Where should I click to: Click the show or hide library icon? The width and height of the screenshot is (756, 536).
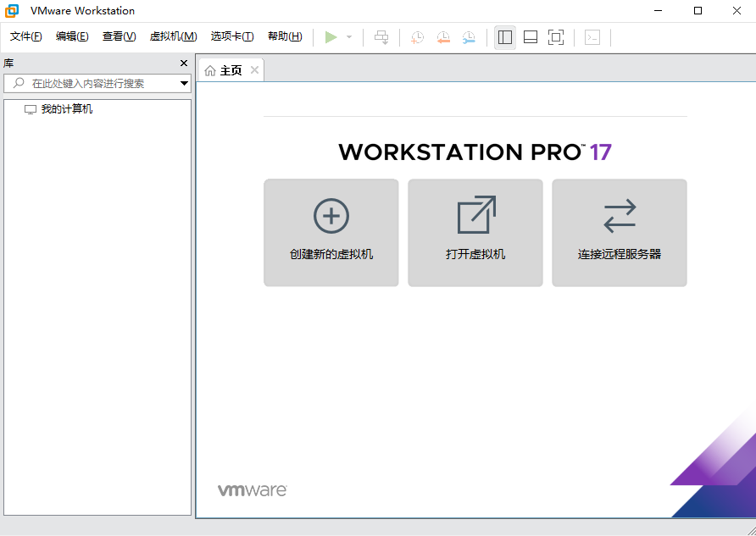point(504,36)
